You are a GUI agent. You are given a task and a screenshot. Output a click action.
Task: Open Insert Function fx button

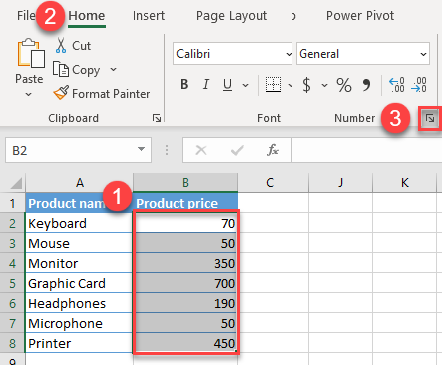tap(273, 150)
